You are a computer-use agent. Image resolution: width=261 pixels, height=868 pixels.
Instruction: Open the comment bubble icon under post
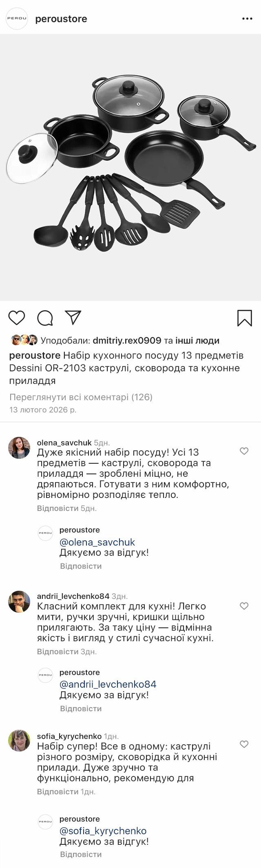coord(45,318)
